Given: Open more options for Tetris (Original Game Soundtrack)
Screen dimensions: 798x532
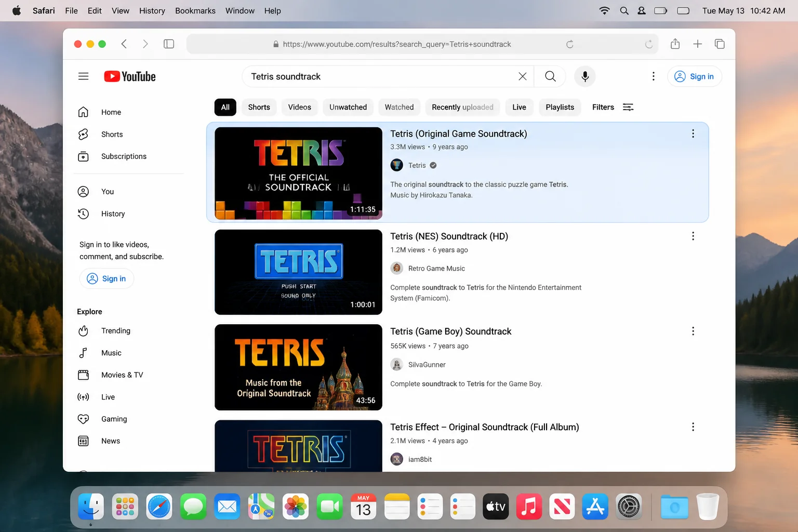Looking at the screenshot, I should pos(693,134).
